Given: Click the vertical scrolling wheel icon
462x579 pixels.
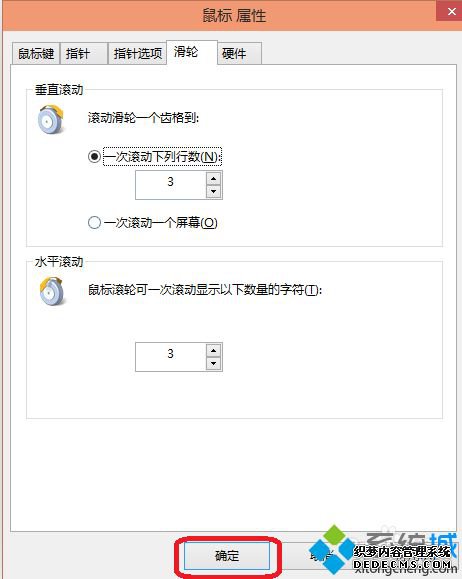Looking at the screenshot, I should click(x=51, y=119).
